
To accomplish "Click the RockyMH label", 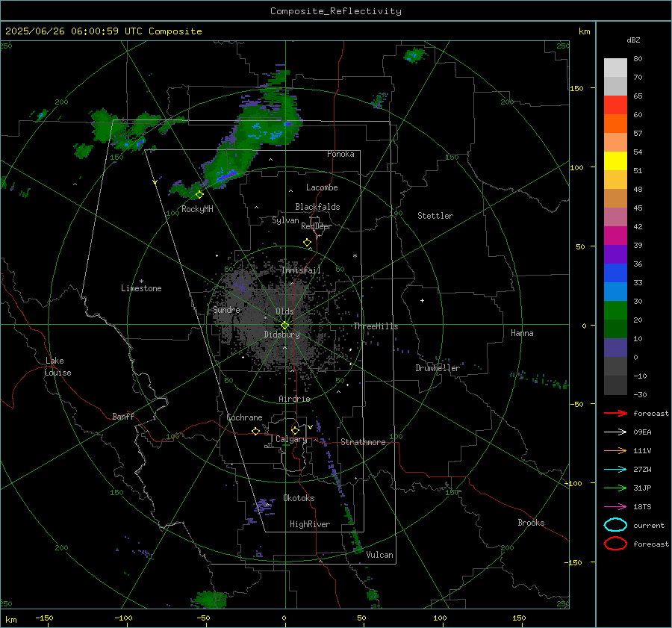I will click(197, 209).
